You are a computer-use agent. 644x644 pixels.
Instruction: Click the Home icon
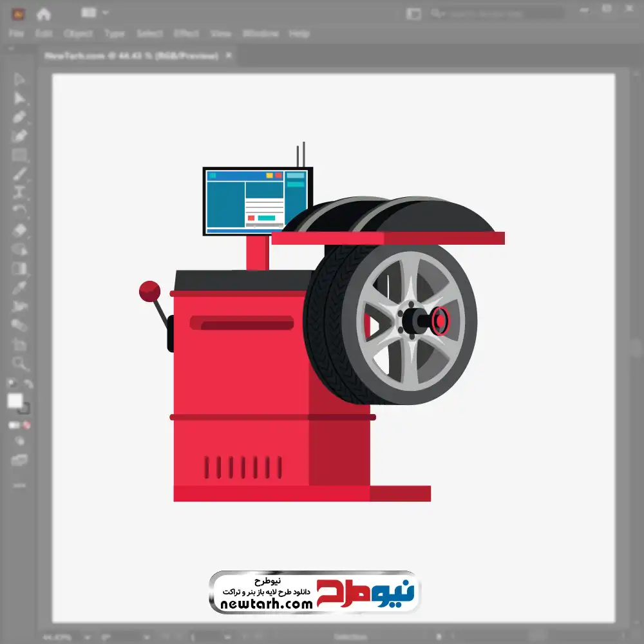point(44,14)
